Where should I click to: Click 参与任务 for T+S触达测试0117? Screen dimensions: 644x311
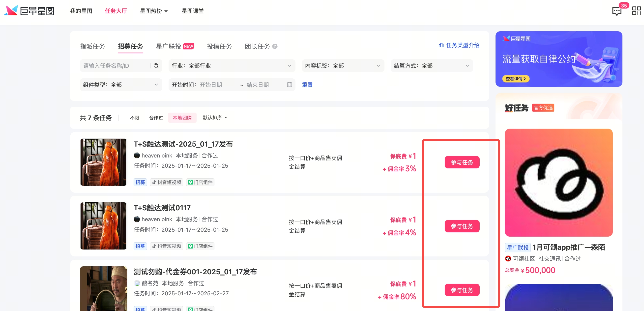point(462,226)
